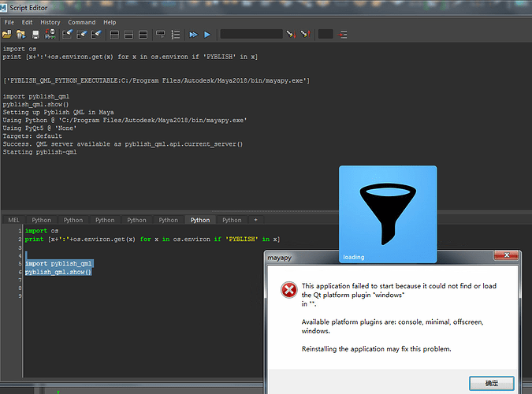The width and height of the screenshot is (532, 394).
Task: Click the Script Editor window title
Action: click(28, 7)
